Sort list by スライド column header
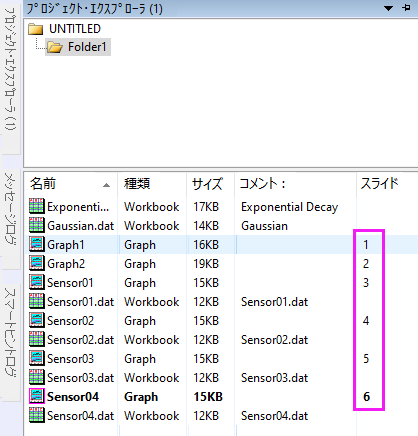Screen dimensions: 418x436 pos(387,184)
